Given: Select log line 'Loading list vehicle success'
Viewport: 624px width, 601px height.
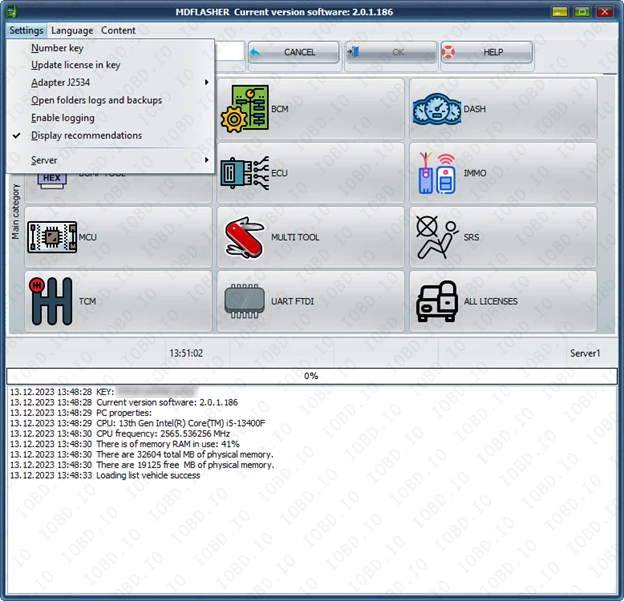Looking at the screenshot, I should [x=105, y=475].
